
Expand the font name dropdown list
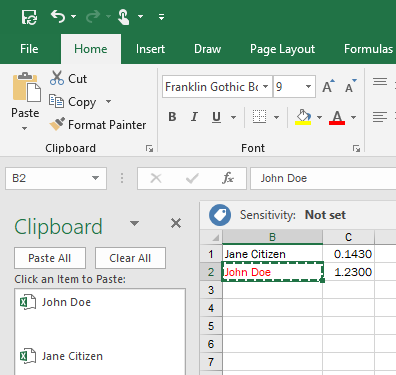coord(266,87)
